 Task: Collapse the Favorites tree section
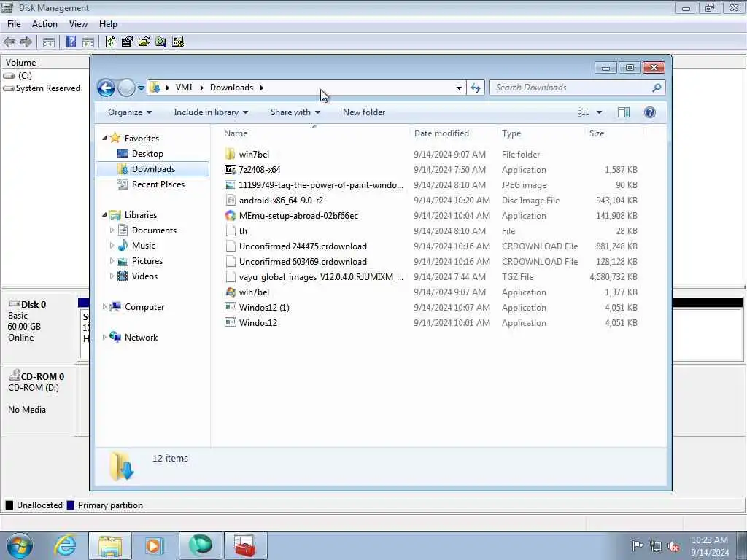(104, 138)
